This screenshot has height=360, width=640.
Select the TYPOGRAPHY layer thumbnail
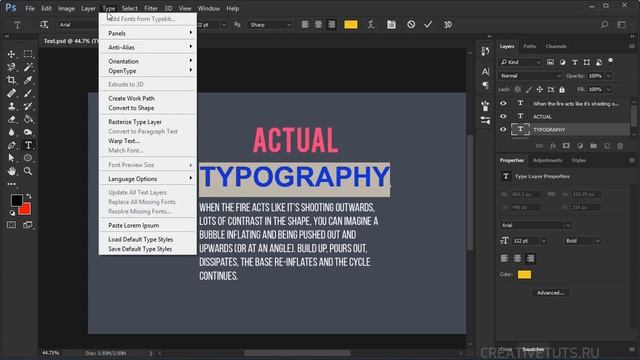point(520,129)
